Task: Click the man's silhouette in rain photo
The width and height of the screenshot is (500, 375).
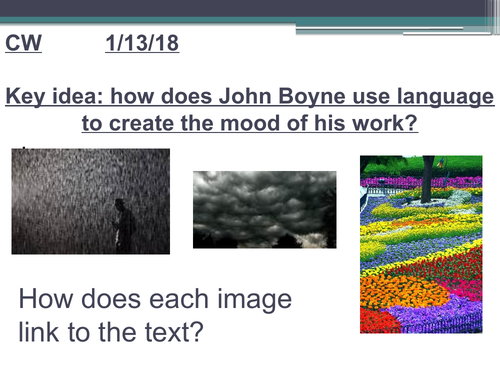Action: coord(124,225)
